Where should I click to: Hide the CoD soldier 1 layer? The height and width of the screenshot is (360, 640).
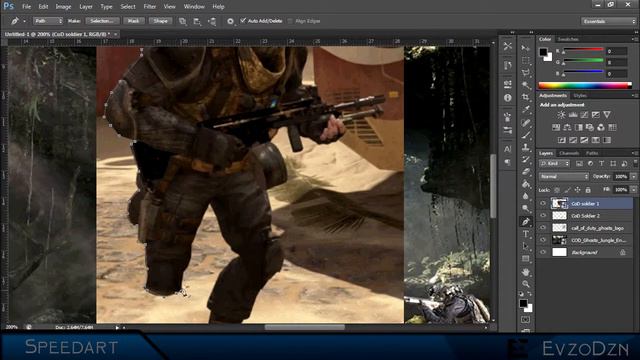click(x=543, y=203)
